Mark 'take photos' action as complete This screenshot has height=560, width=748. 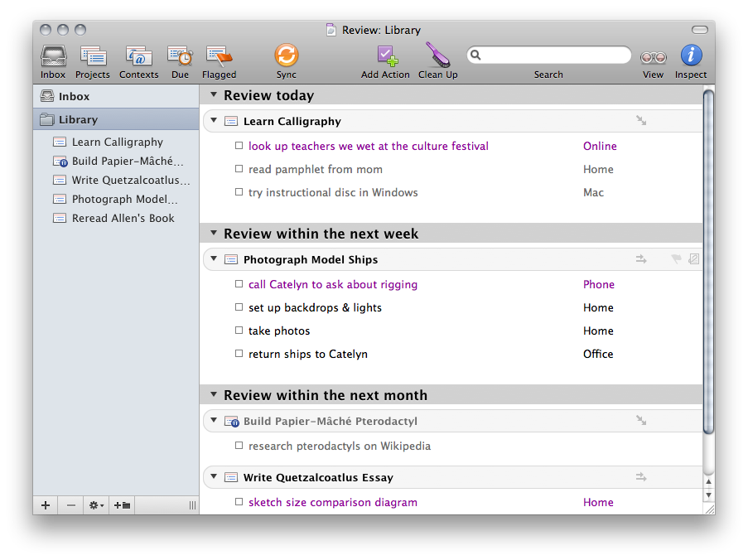tap(239, 331)
